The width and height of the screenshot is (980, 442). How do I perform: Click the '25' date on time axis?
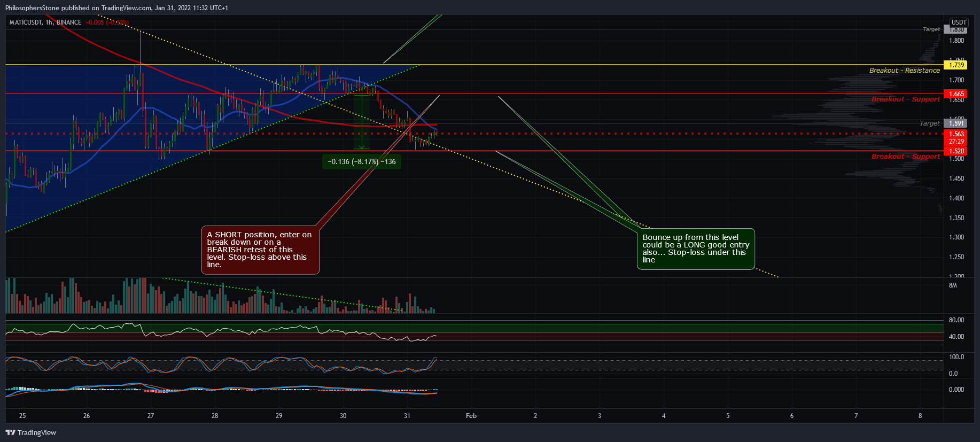[22, 416]
